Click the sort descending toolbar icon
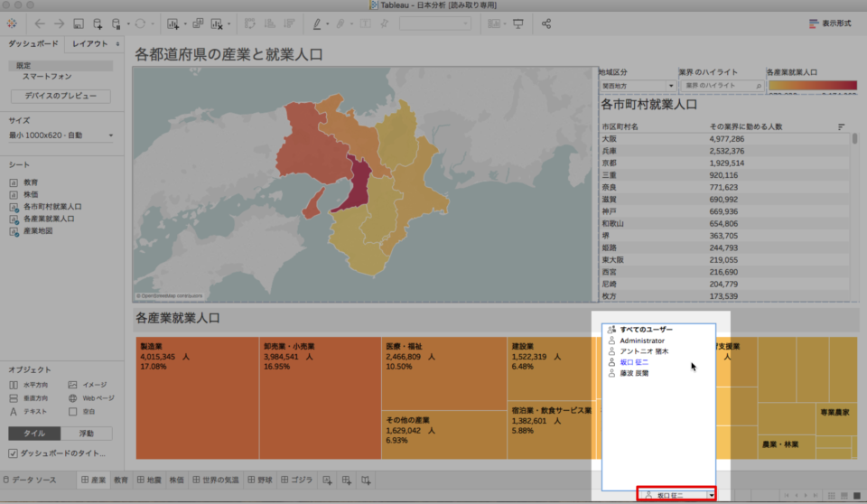867x504 pixels. [289, 23]
